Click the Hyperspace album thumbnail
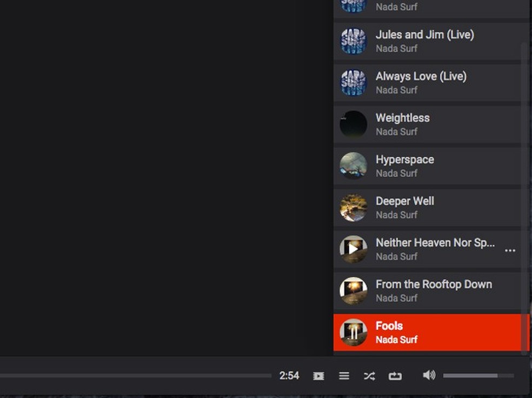The width and height of the screenshot is (532, 398). point(353,166)
